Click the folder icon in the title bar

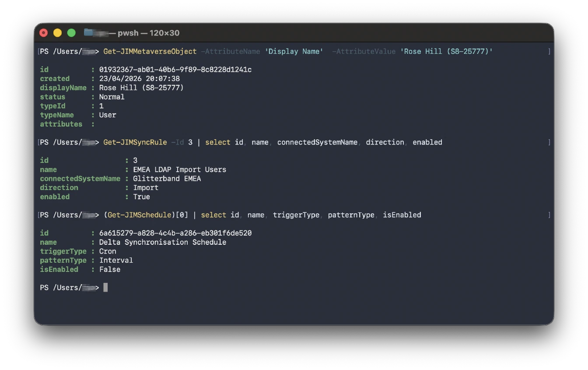click(x=87, y=32)
